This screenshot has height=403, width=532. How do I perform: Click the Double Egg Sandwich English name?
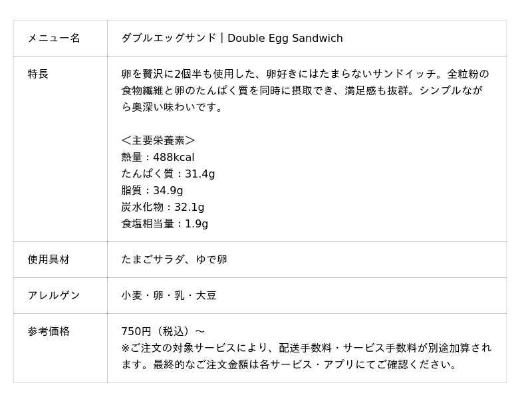coord(285,39)
